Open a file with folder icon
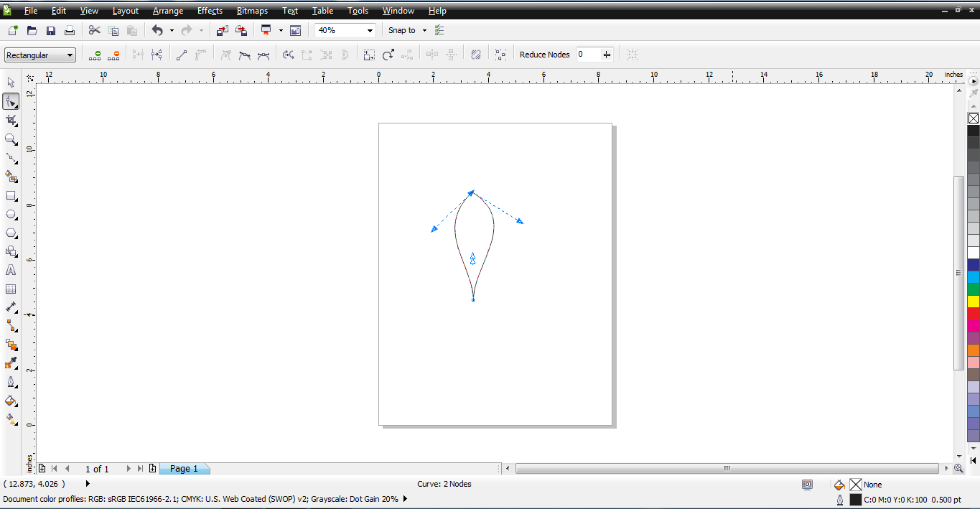This screenshot has height=509, width=980. [32, 30]
